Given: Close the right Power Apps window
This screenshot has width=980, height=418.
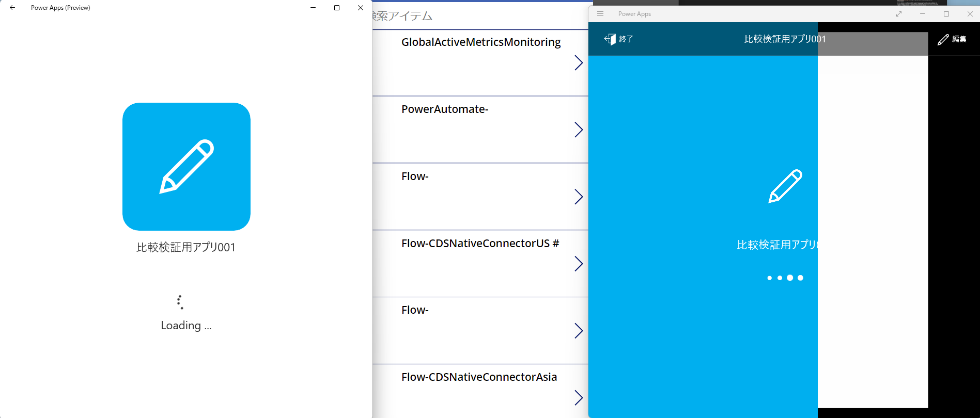Looking at the screenshot, I should tap(970, 14).
